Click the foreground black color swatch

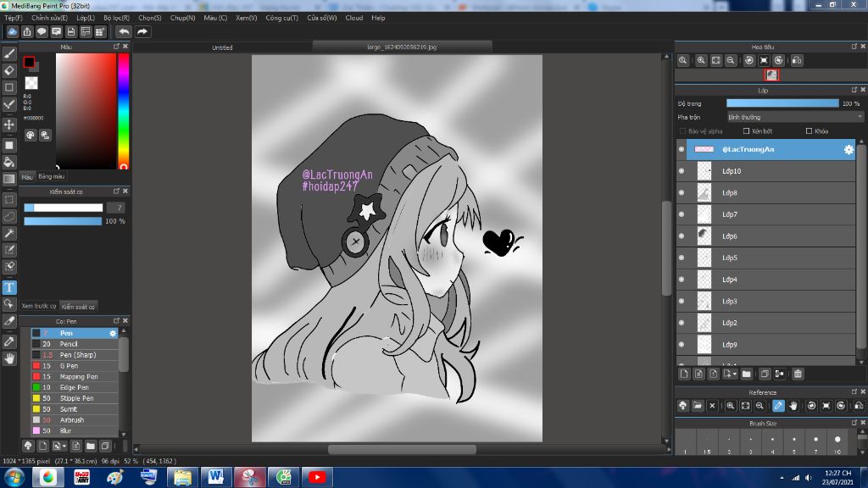pyautogui.click(x=29, y=62)
